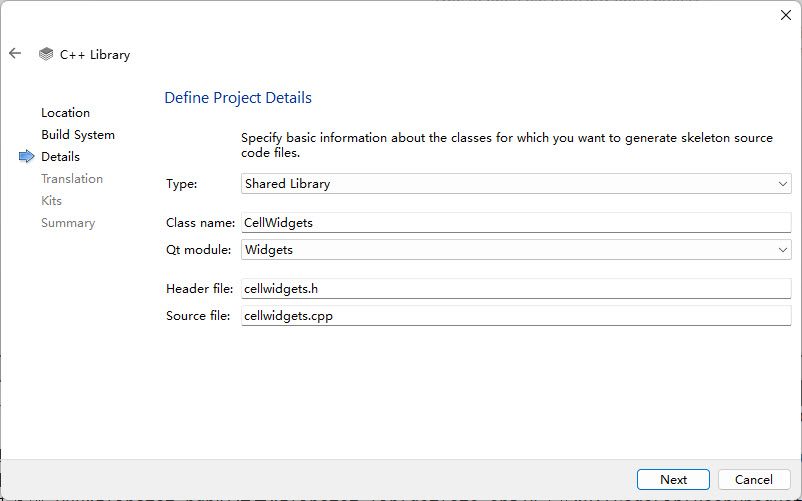This screenshot has height=501, width=802.
Task: Expand the Qt module dropdown chevron
Action: (x=783, y=250)
